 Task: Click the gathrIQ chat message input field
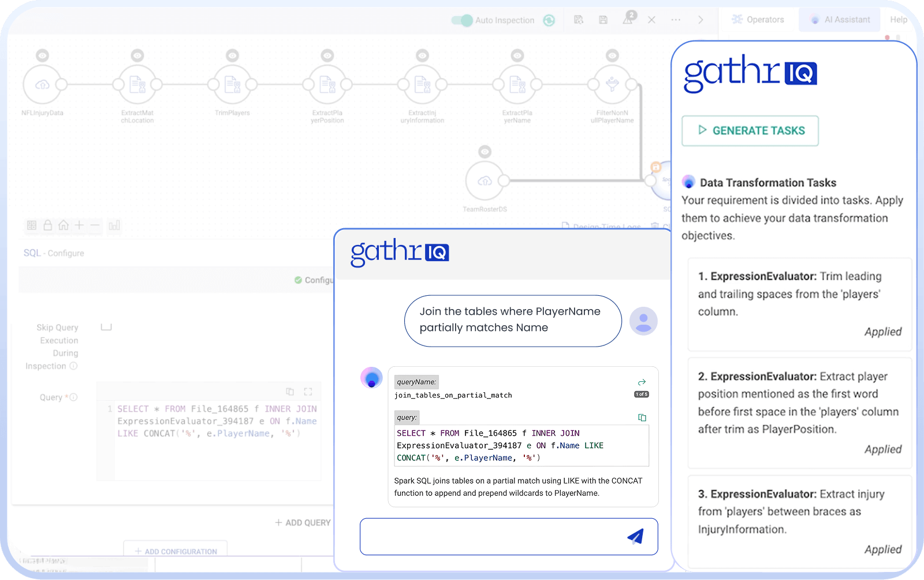point(491,537)
